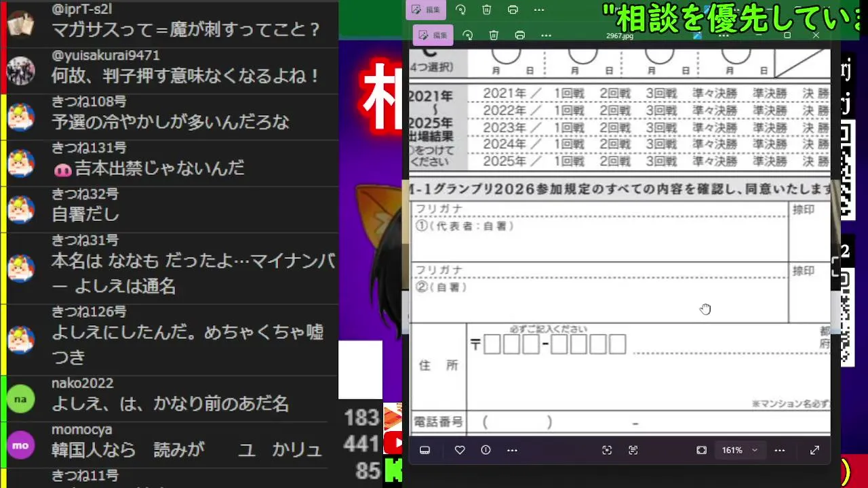Image resolution: width=868 pixels, height=488 pixels.
Task: Click the username @yuisakurai9471
Action: point(106,56)
